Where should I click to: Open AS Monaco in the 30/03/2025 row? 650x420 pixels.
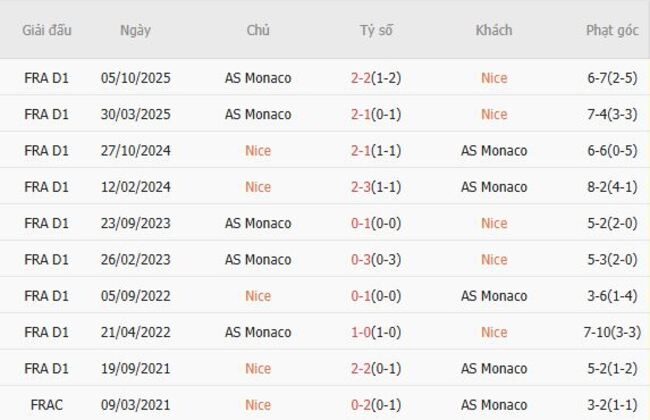[258, 114]
